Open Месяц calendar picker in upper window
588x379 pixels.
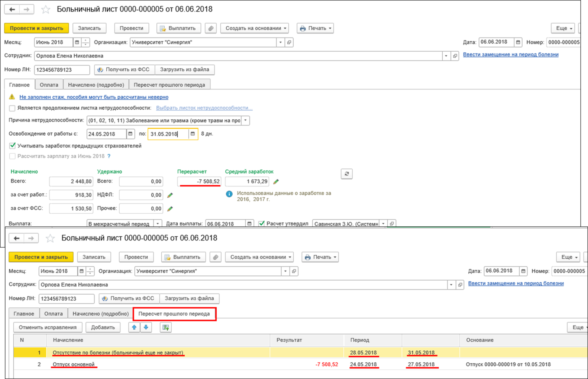(x=77, y=42)
